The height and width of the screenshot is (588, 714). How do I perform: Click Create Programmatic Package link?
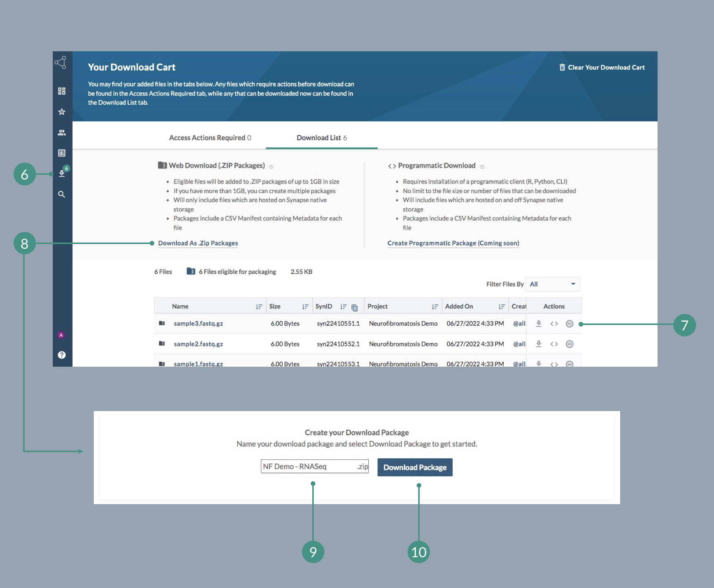point(452,242)
